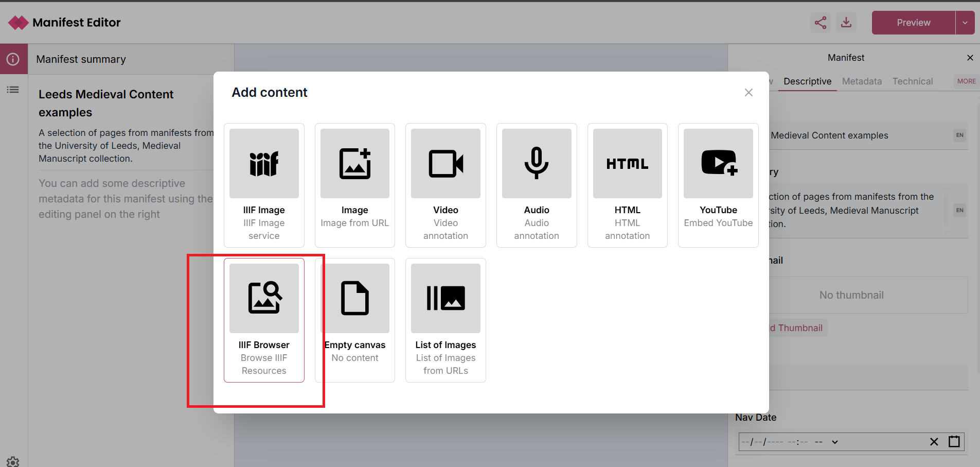Open the Nav Date time dropdown
This screenshot has height=467, width=980.
tap(835, 442)
